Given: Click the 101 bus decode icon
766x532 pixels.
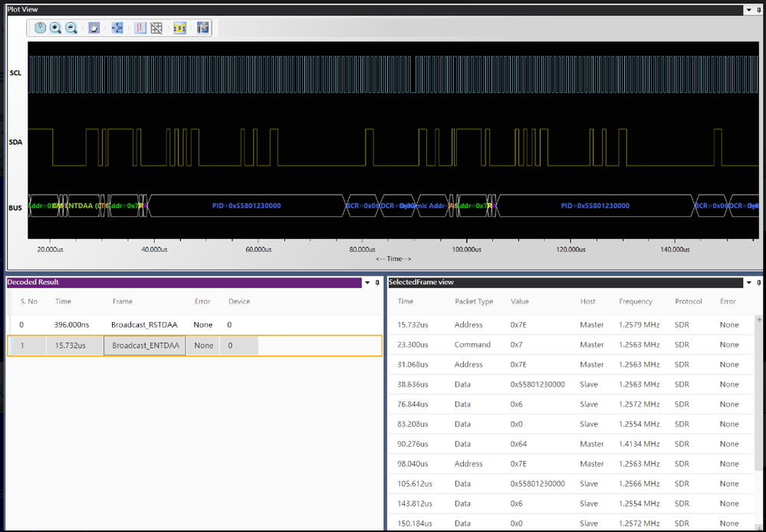Looking at the screenshot, I should click(x=179, y=28).
